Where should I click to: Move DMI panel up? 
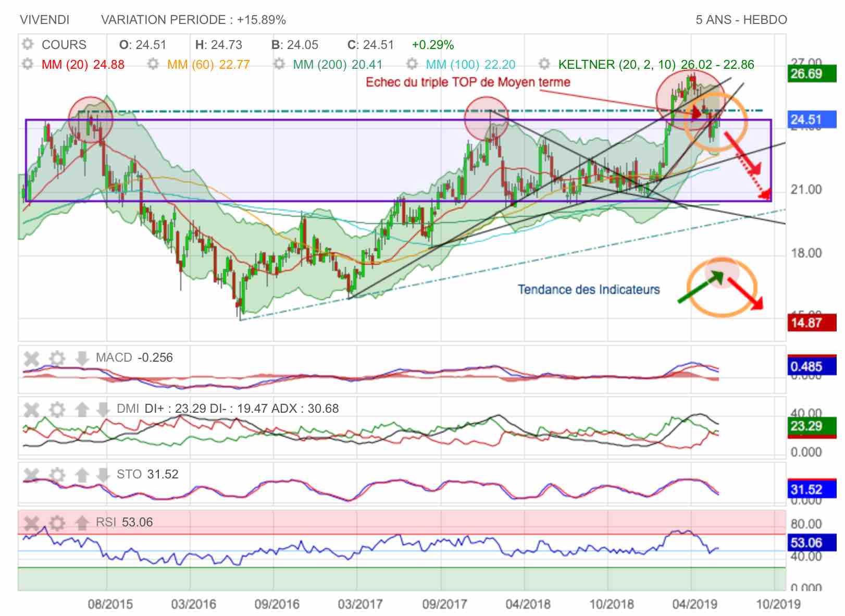pyautogui.click(x=82, y=409)
